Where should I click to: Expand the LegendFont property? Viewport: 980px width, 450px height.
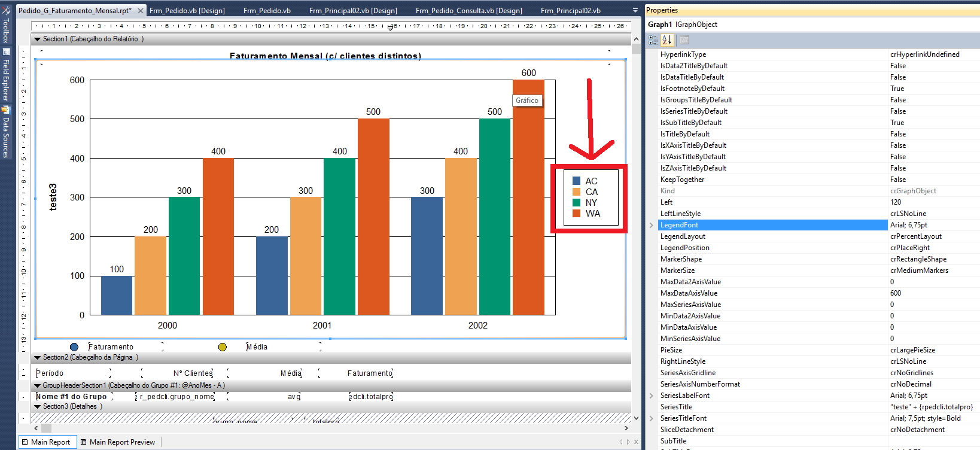(x=652, y=225)
